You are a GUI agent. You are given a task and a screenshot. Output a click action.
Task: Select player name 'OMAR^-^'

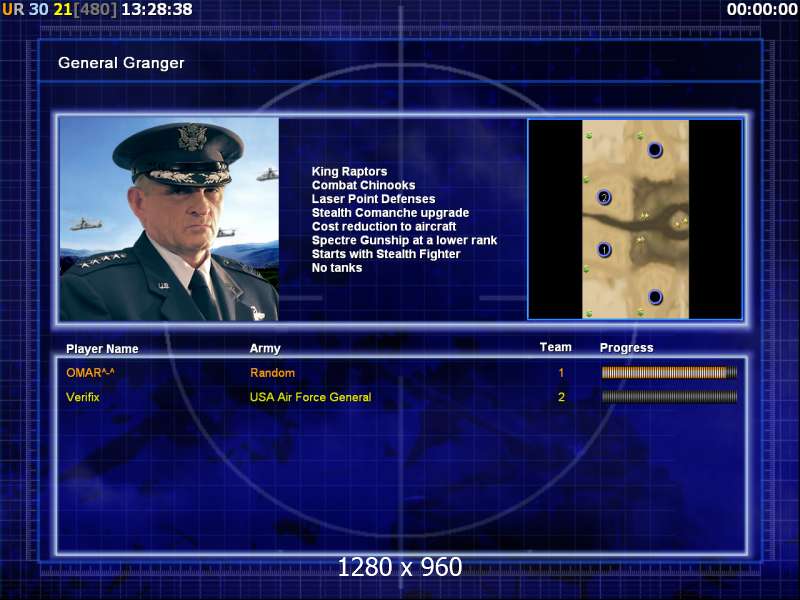(90, 373)
